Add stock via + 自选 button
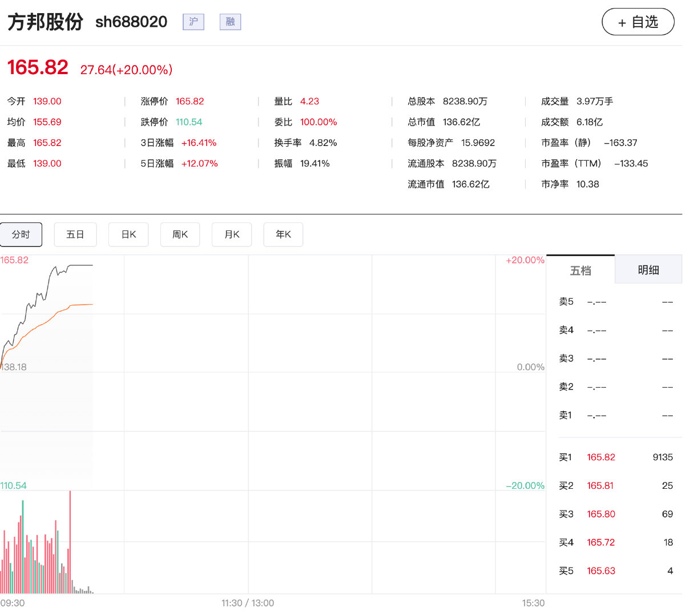Screen dimensions: 686x616 pyautogui.click(x=638, y=22)
